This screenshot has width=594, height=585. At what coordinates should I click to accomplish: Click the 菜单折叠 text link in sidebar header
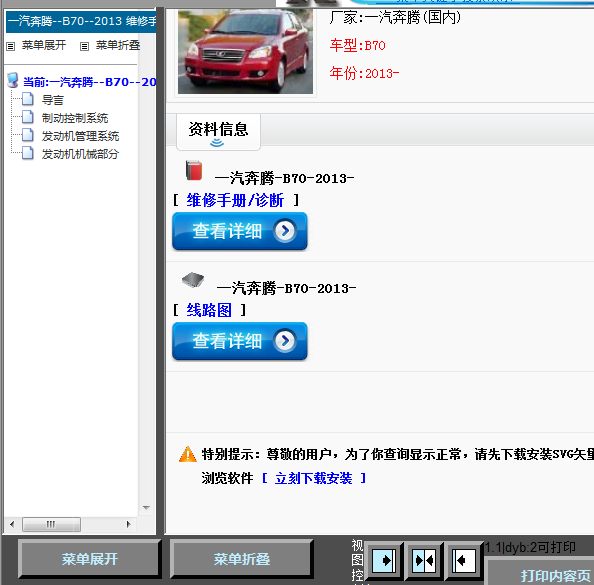click(118, 45)
